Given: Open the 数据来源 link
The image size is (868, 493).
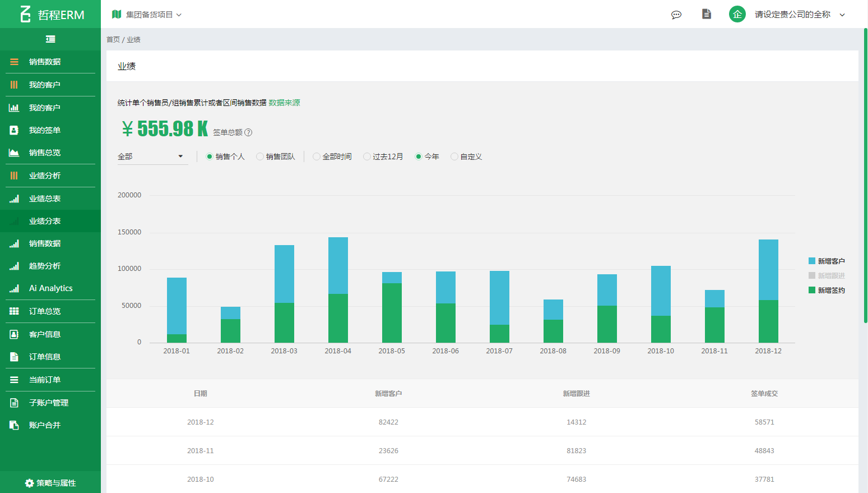Looking at the screenshot, I should tap(284, 103).
